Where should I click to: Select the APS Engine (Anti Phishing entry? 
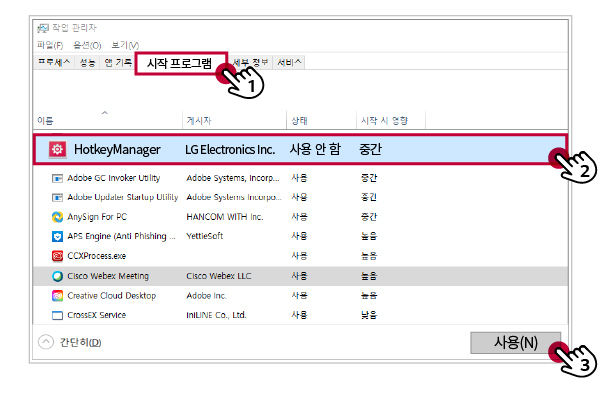point(121,236)
